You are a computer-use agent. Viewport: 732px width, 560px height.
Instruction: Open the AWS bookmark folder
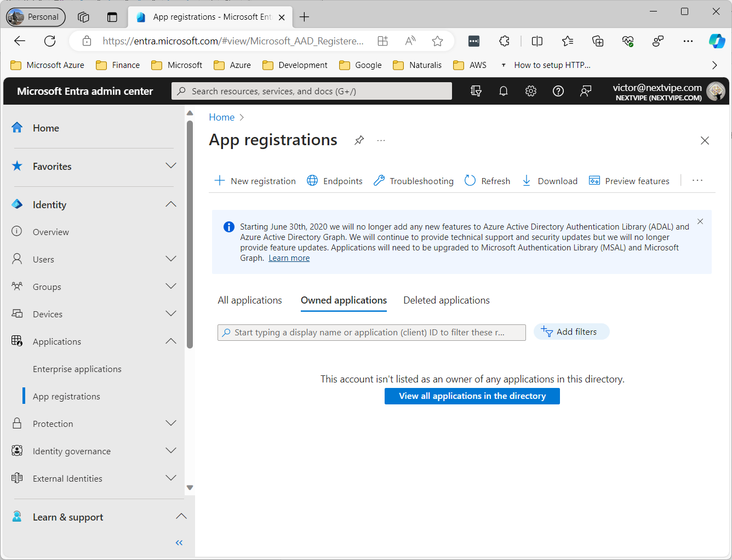click(470, 65)
